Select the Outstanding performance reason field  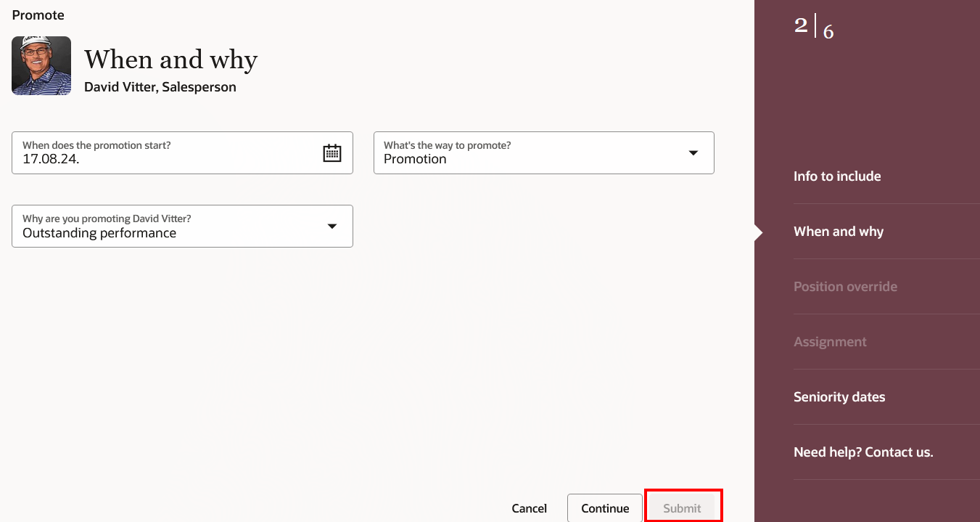click(182, 226)
